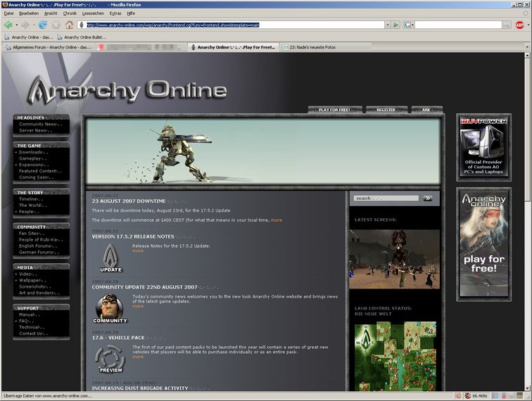Screen dimensions: 532x401
Task: Open the tab list dropdown arrow
Action: pyautogui.click(x=527, y=47)
